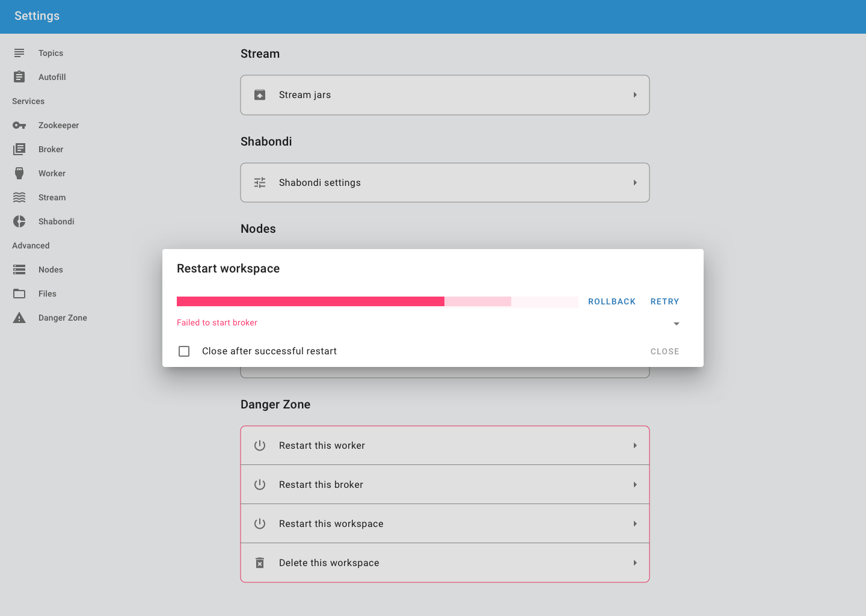
Task: Select Stream in the sidebar
Action: pyautogui.click(x=52, y=197)
